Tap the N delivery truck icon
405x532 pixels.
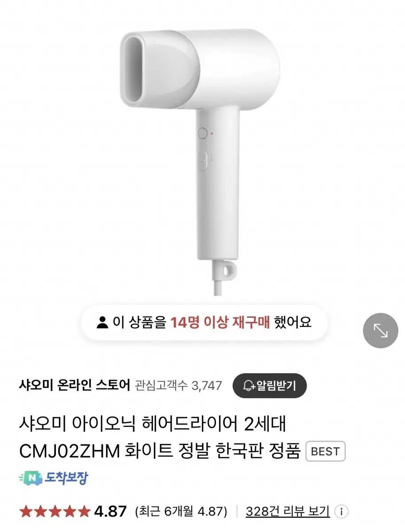point(31,478)
